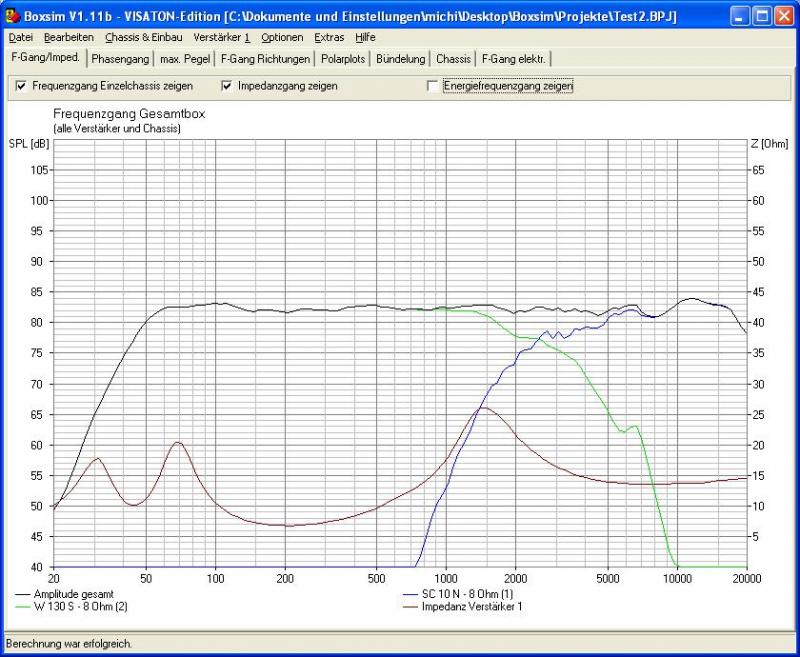This screenshot has height=657, width=800.
Task: Go to the Bündelung tab
Action: click(x=400, y=58)
